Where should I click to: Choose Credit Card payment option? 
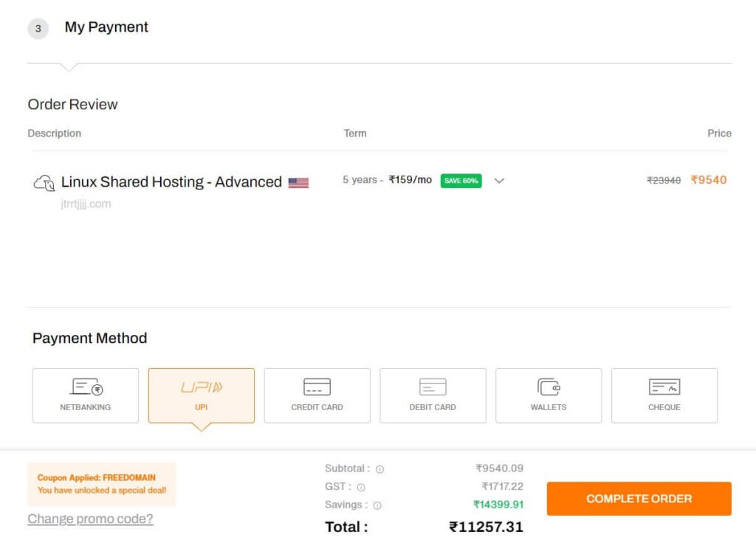point(317,395)
